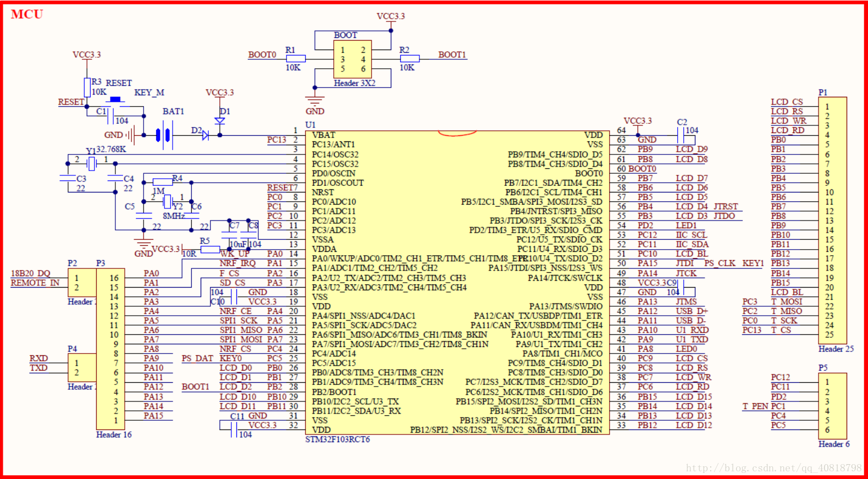
Task: Click the 18B20_DQ net label
Action: point(30,273)
